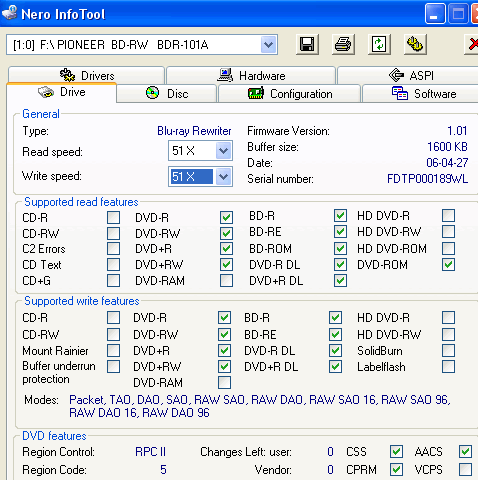Click serial number FDTP000189WL
This screenshot has width=478, height=480.
[x=427, y=179]
